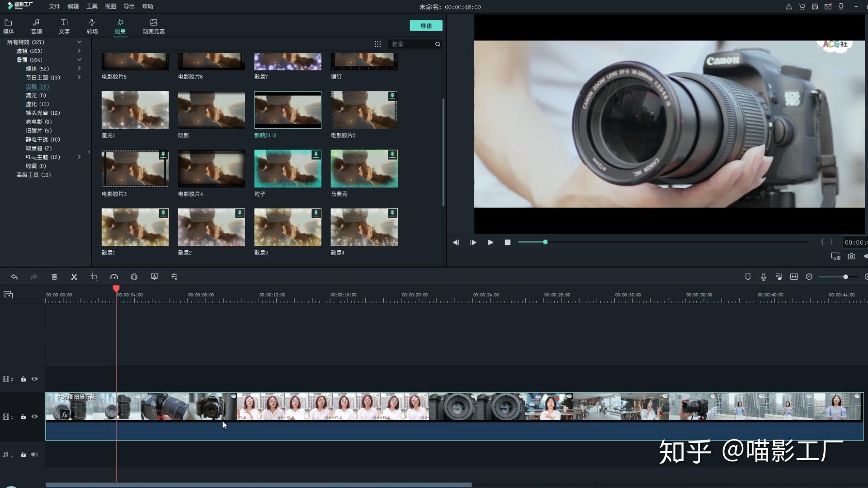Viewport: 868px width, 488px height.
Task: Open the user account icon
Action: point(788,6)
